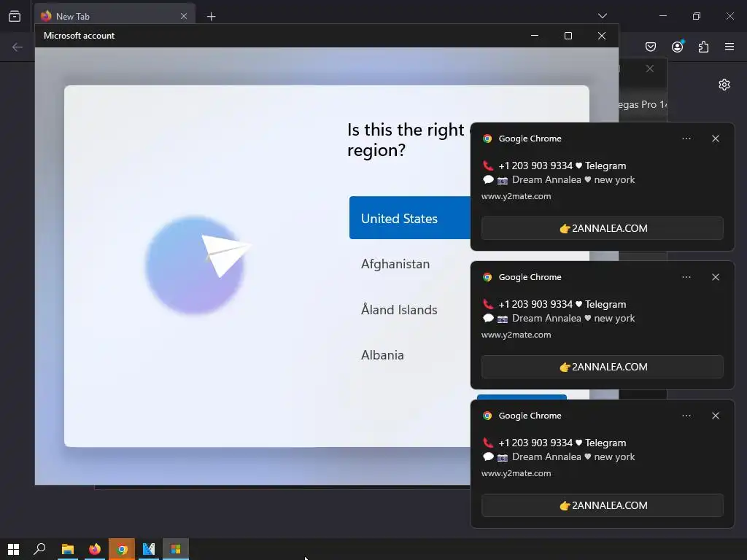
Task: Open the Firefox tab list button
Action: coord(15,16)
